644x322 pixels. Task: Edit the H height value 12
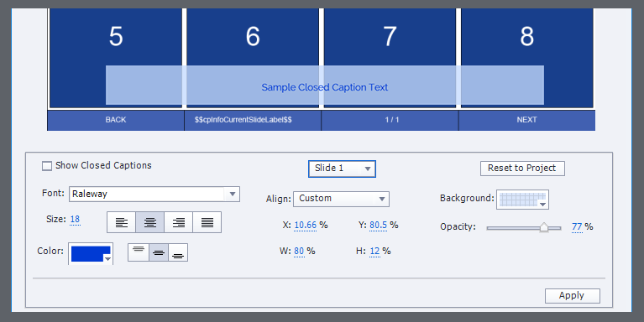point(374,251)
